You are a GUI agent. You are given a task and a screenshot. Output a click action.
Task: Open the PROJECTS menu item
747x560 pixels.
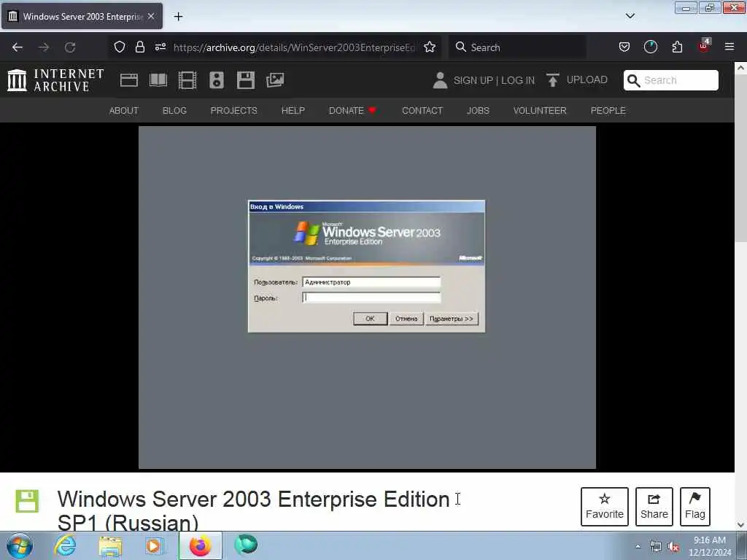(234, 111)
